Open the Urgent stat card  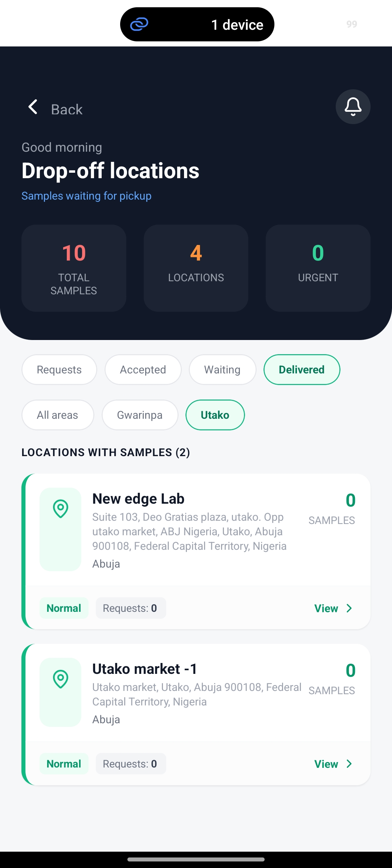tap(318, 268)
